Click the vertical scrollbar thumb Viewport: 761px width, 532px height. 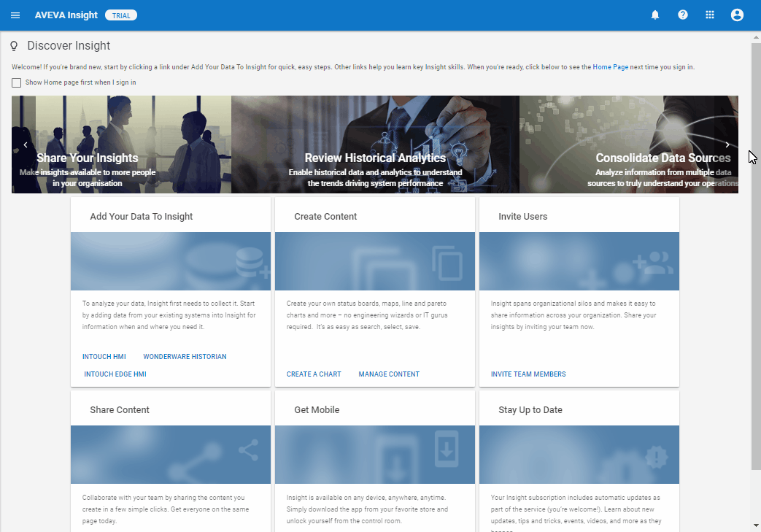tap(756, 256)
